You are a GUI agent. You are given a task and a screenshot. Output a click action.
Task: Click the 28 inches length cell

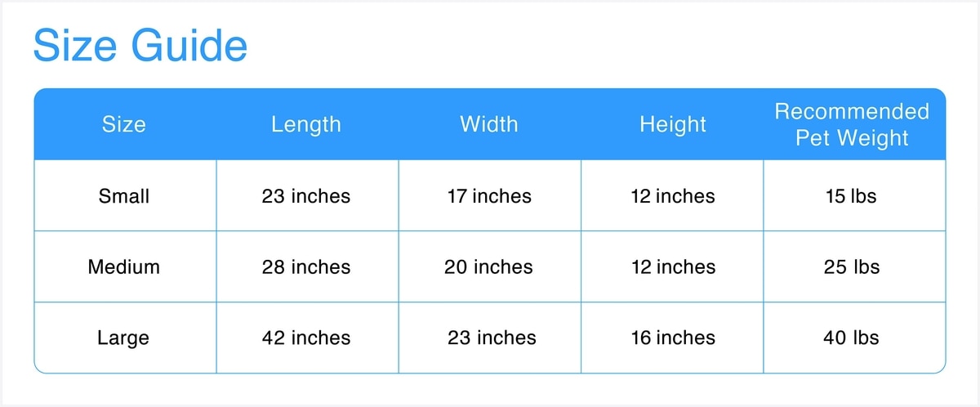[x=306, y=267]
